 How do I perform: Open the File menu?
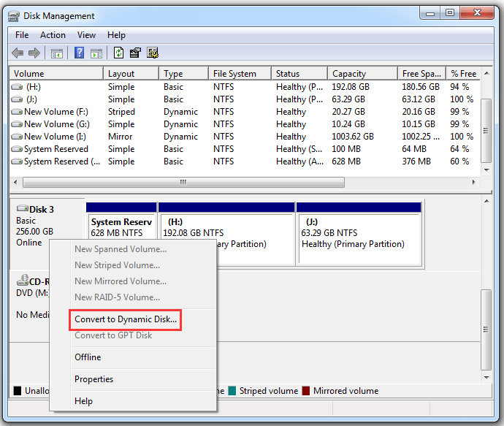22,35
